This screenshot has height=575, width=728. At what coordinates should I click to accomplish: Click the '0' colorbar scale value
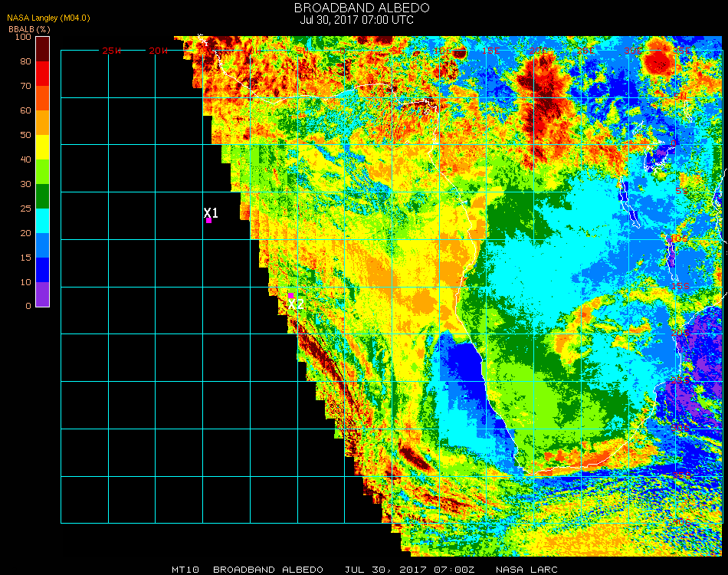(x=28, y=306)
